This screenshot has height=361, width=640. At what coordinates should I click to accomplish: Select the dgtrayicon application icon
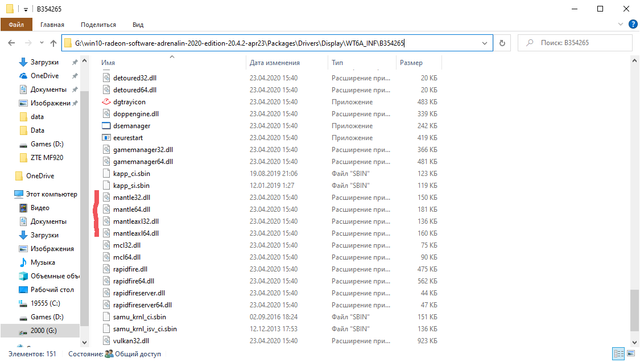[x=106, y=102]
